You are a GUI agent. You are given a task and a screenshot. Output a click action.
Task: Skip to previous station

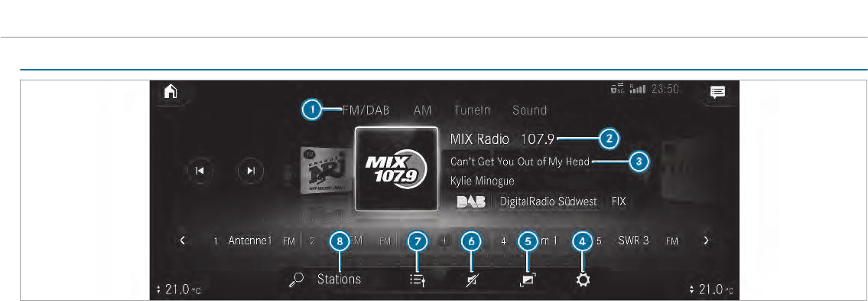(200, 171)
